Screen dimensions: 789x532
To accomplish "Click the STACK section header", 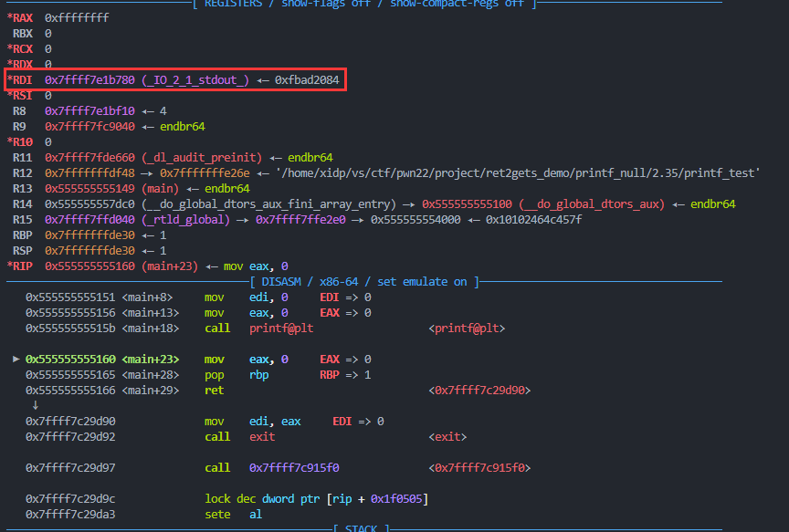I will 362,528.
